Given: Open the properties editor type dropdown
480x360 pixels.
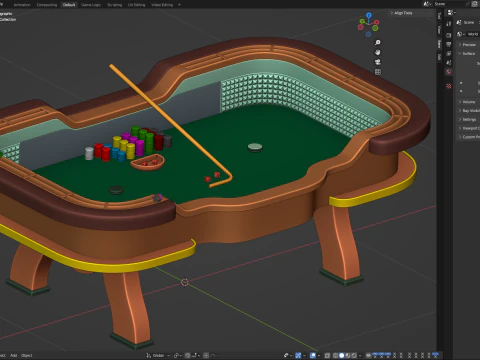Looking at the screenshot, I should click(451, 12).
